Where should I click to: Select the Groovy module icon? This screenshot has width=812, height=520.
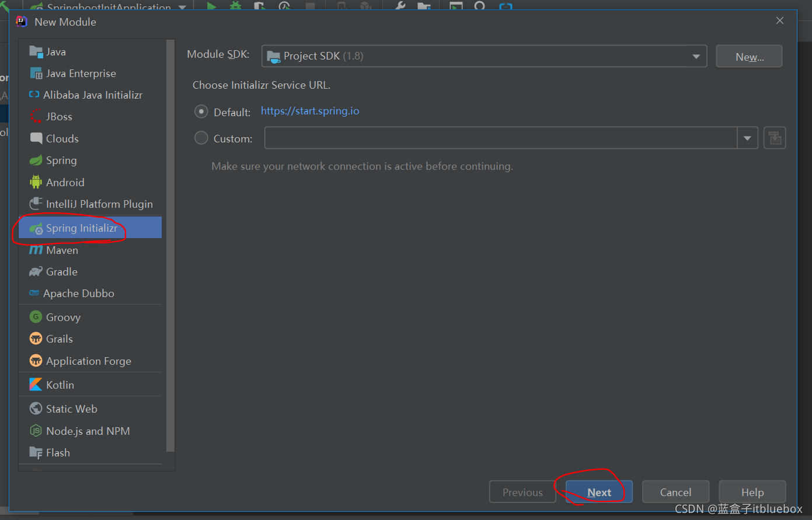click(x=36, y=317)
